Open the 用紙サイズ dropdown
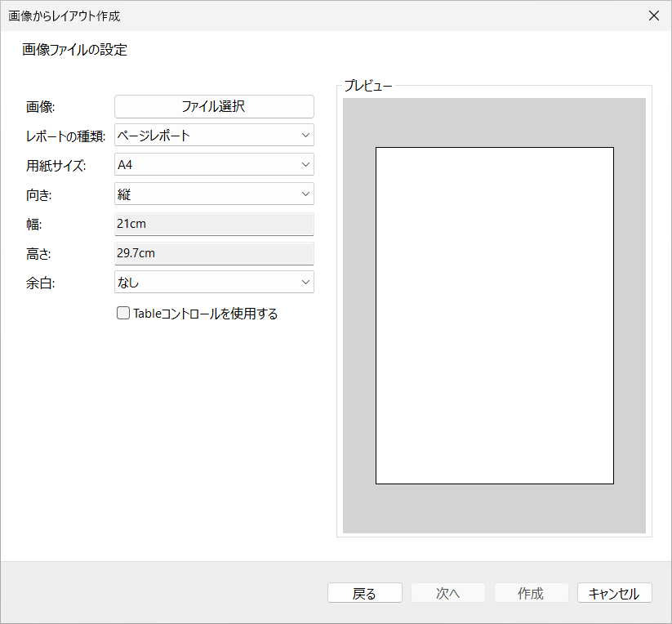Image resolution: width=672 pixels, height=624 pixels. (214, 164)
